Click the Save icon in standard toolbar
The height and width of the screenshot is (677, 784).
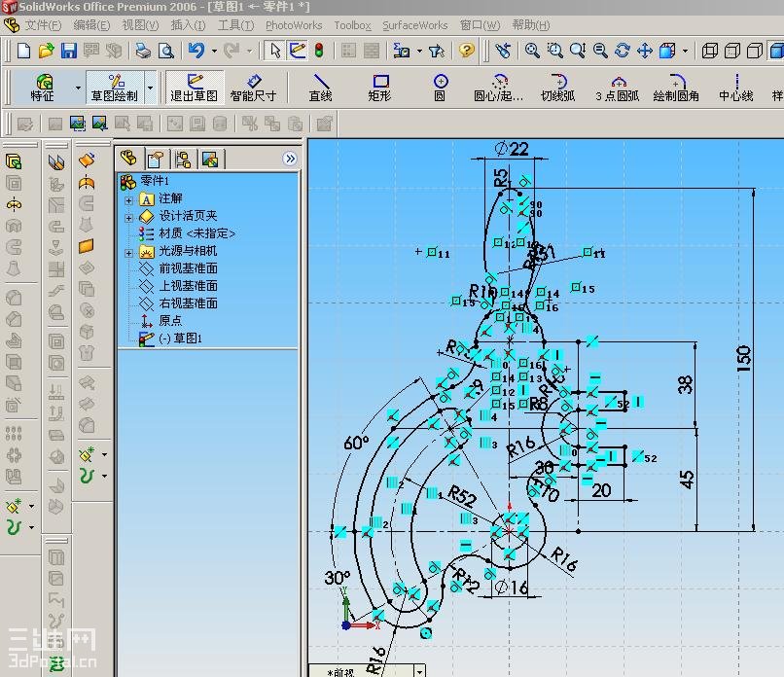[x=69, y=51]
